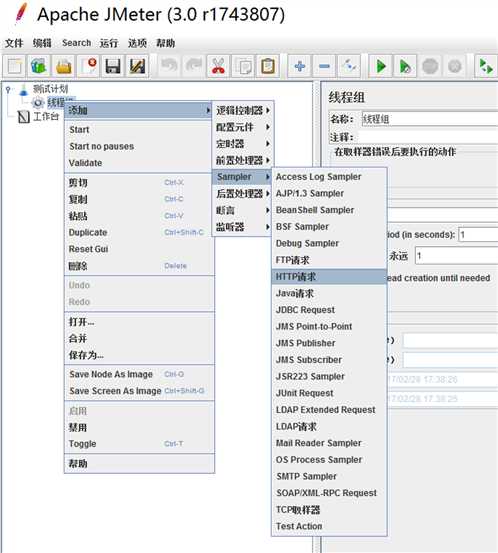
Task: Choose Save Node As Image
Action: [139, 374]
